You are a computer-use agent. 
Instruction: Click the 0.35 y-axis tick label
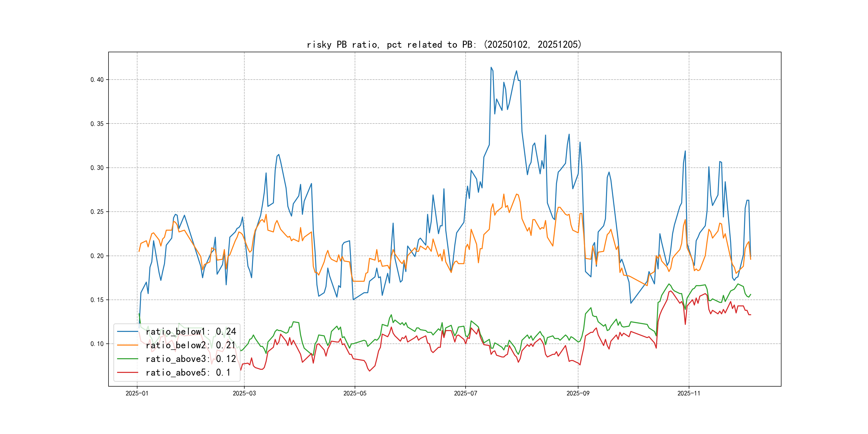97,124
